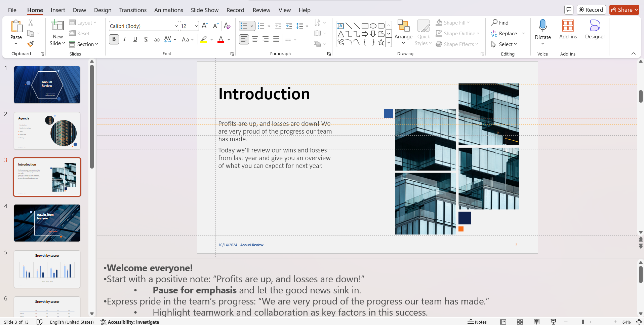Click the New Slide icon
The height and width of the screenshot is (325, 644).
pos(57,26)
